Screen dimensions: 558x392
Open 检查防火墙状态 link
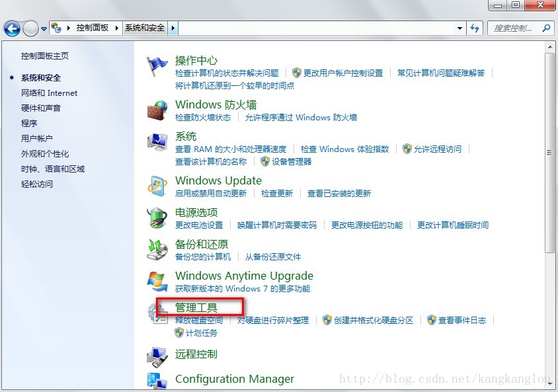[203, 118]
